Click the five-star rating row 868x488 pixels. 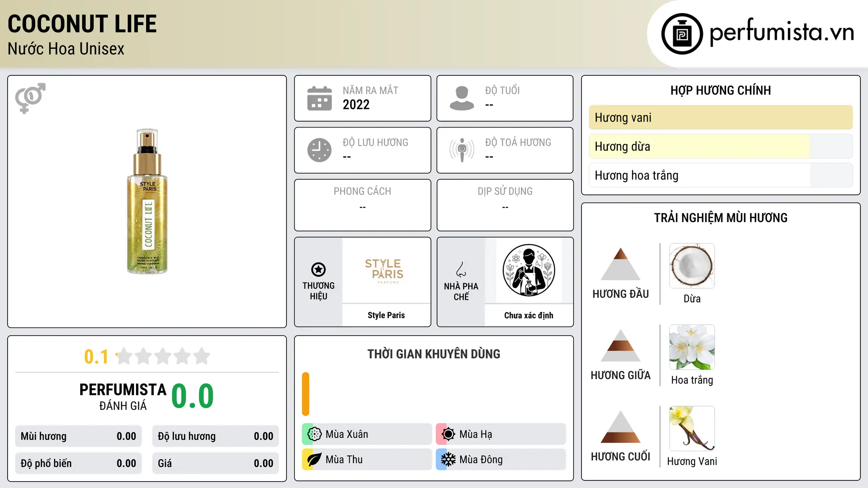tap(163, 356)
